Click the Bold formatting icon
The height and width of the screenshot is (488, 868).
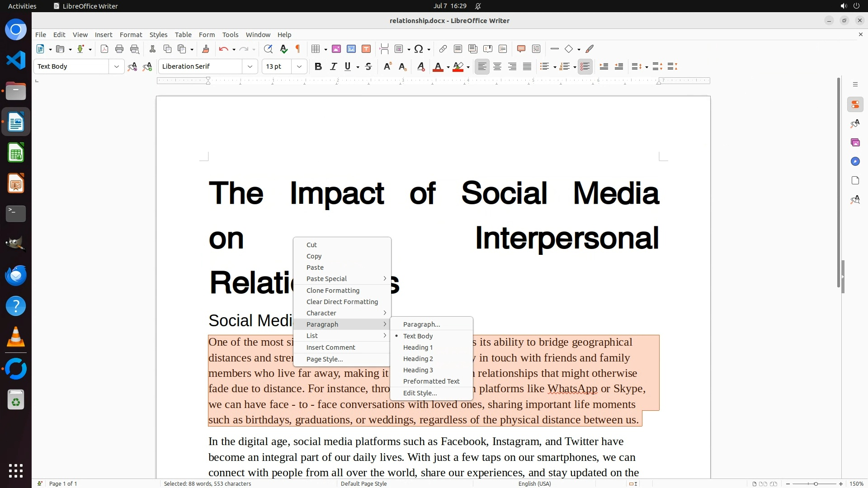pos(318,66)
